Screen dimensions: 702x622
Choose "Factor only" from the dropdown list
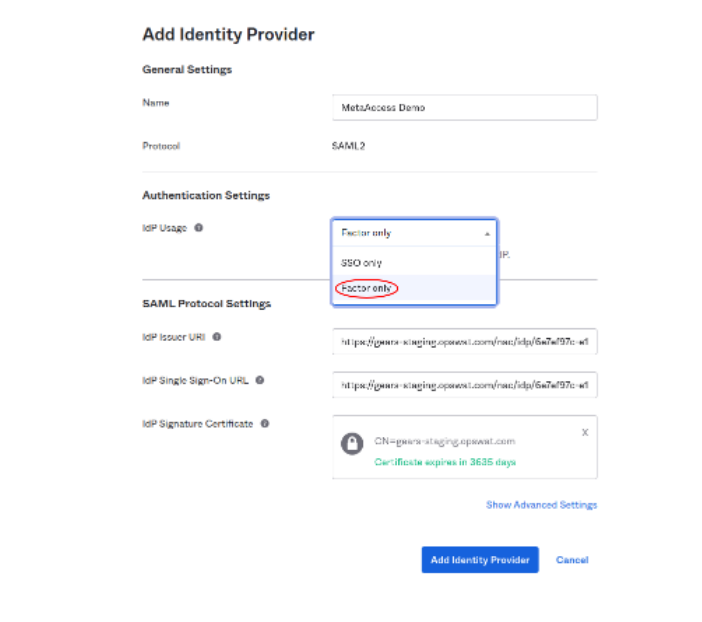point(366,288)
